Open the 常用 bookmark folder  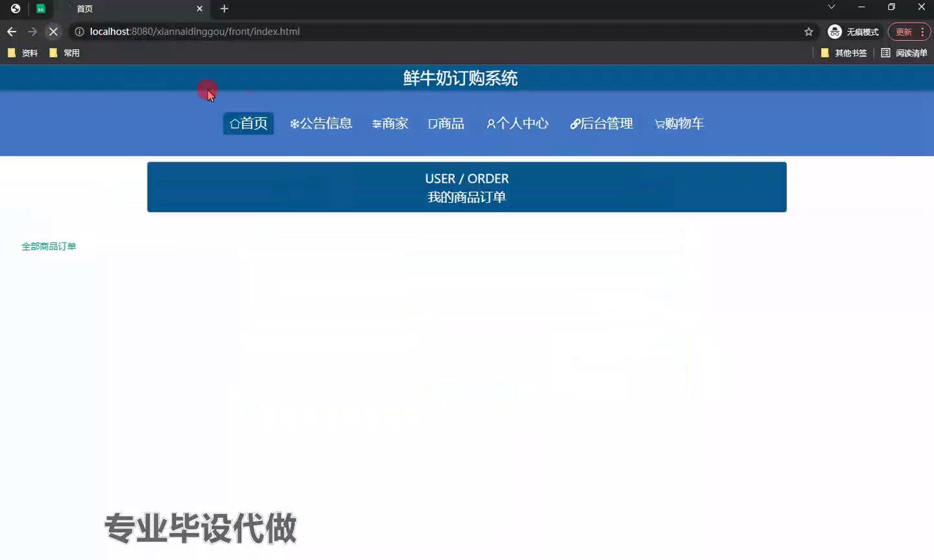tap(65, 53)
